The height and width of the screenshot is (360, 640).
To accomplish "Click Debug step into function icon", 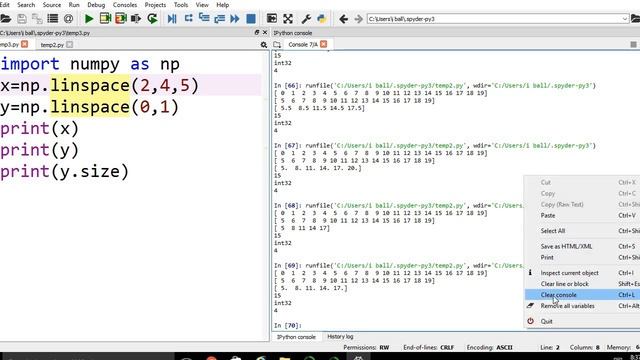I will (204, 18).
